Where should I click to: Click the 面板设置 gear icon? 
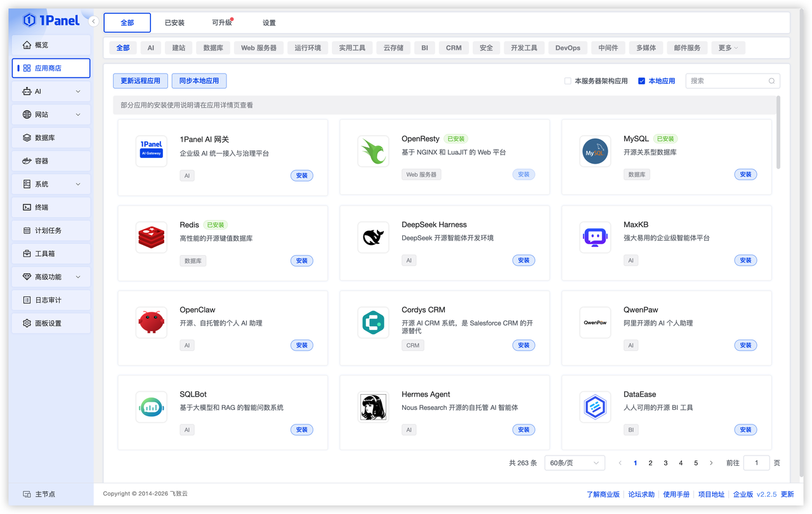[x=27, y=323]
